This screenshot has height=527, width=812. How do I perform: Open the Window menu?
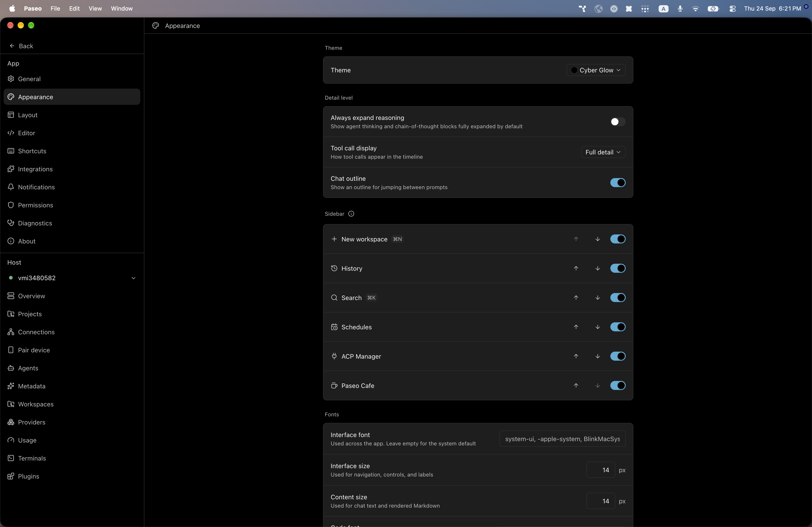(122, 9)
